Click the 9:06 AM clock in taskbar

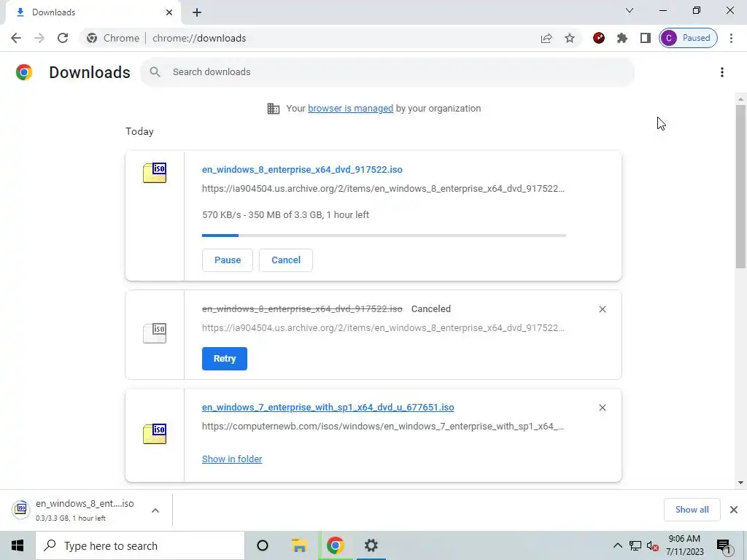point(684,545)
